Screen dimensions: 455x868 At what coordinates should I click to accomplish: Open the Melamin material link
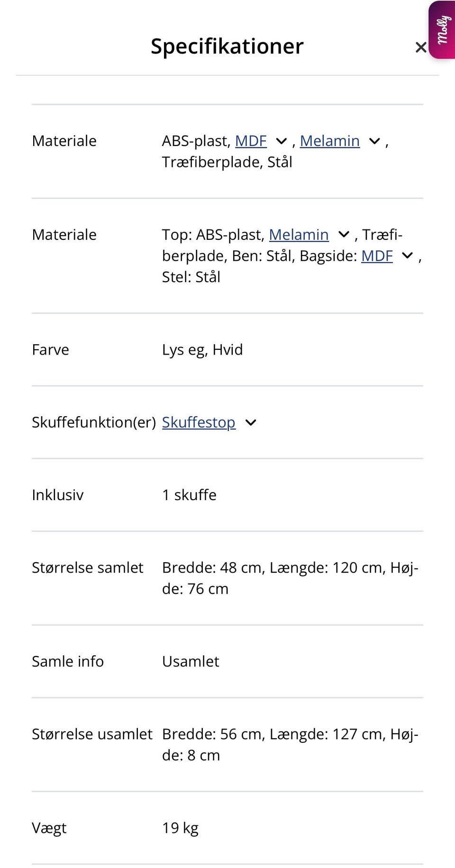[330, 140]
